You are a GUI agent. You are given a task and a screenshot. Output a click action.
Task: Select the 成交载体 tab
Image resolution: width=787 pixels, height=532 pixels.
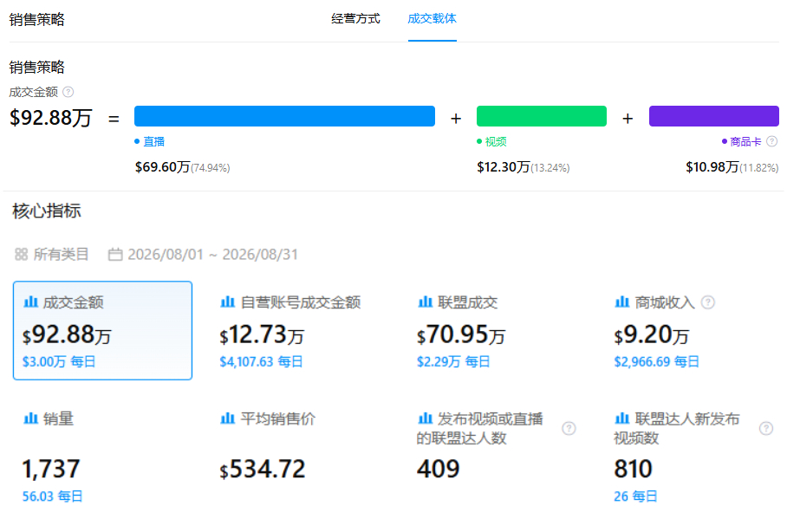coord(433,18)
